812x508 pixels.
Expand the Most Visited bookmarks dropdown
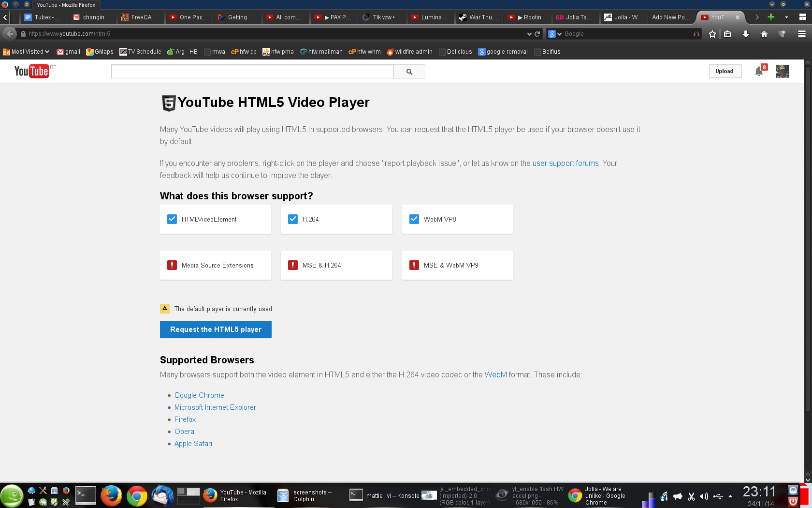coord(27,52)
